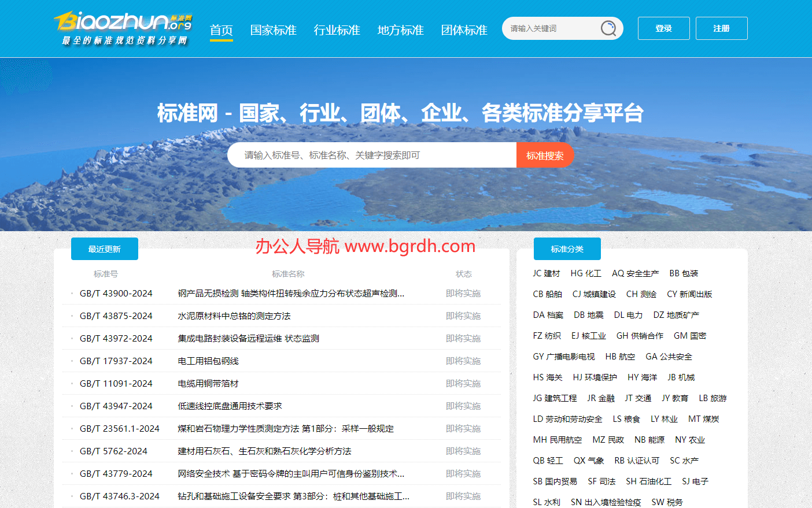Switch to the 最近更新 tab

click(x=105, y=249)
